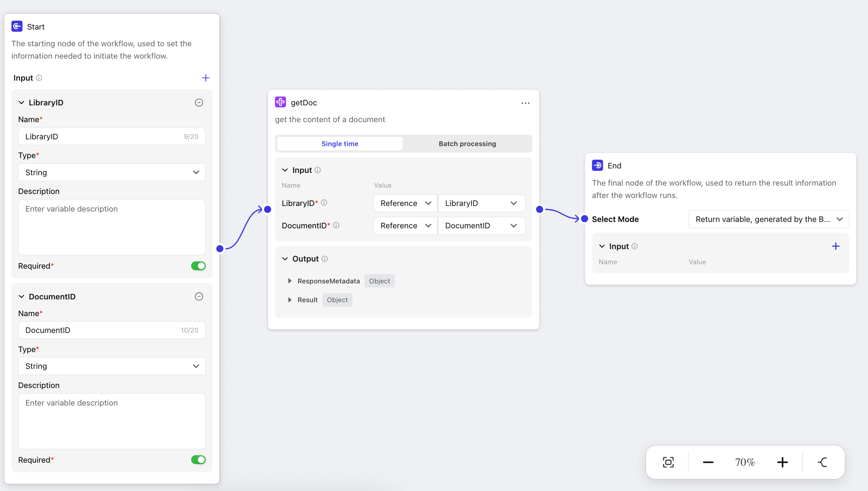Click the Object type tag of Result

point(337,300)
